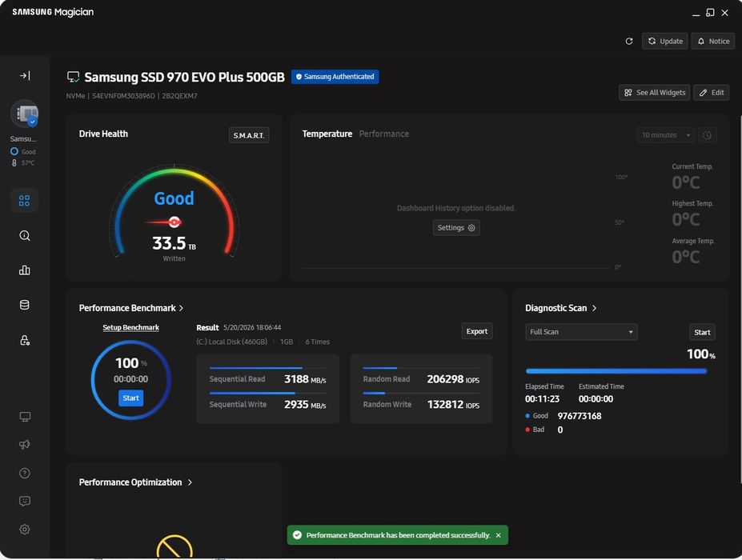Viewport: 742px width, 560px height.
Task: Open the Full Scan type dropdown
Action: [x=581, y=332]
